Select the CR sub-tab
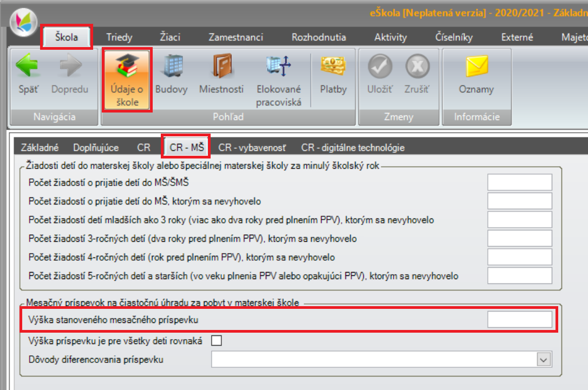588x390 pixels. tap(143, 148)
